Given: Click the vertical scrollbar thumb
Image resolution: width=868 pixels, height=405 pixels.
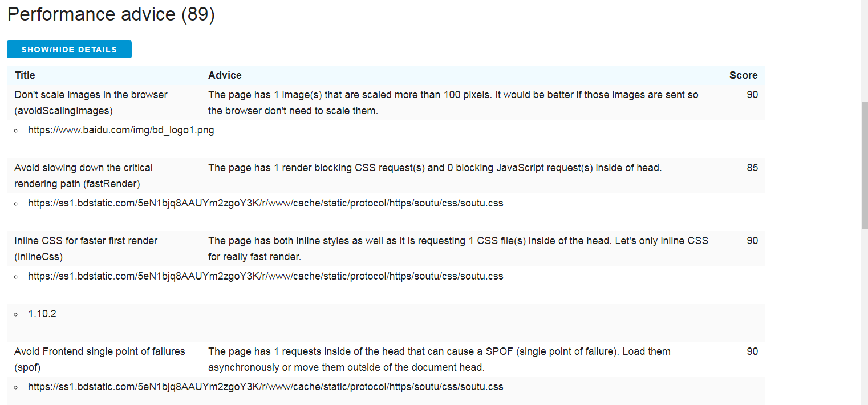Looking at the screenshot, I should click(x=864, y=165).
